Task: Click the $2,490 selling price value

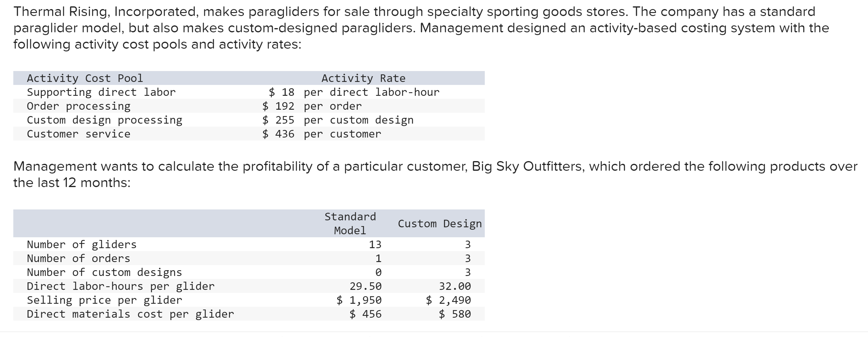Action: (449, 300)
